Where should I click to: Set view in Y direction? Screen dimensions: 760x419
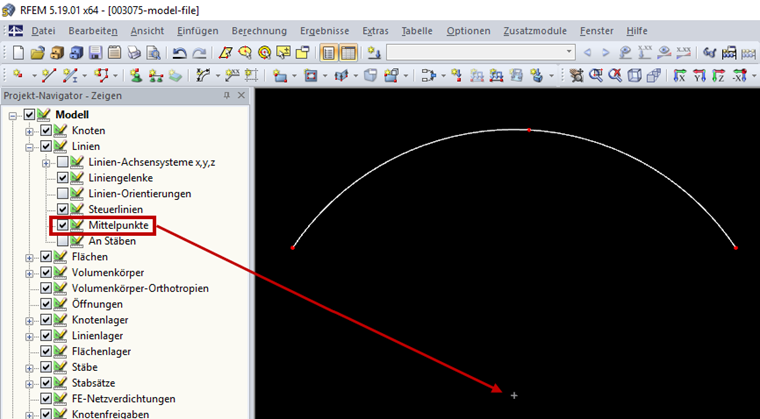pos(699,75)
